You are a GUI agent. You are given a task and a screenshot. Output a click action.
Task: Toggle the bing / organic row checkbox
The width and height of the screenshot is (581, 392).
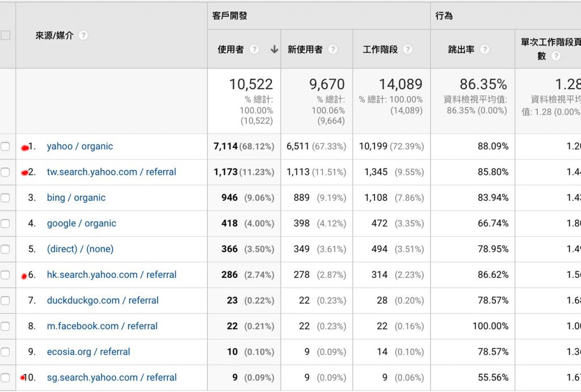click(5, 197)
